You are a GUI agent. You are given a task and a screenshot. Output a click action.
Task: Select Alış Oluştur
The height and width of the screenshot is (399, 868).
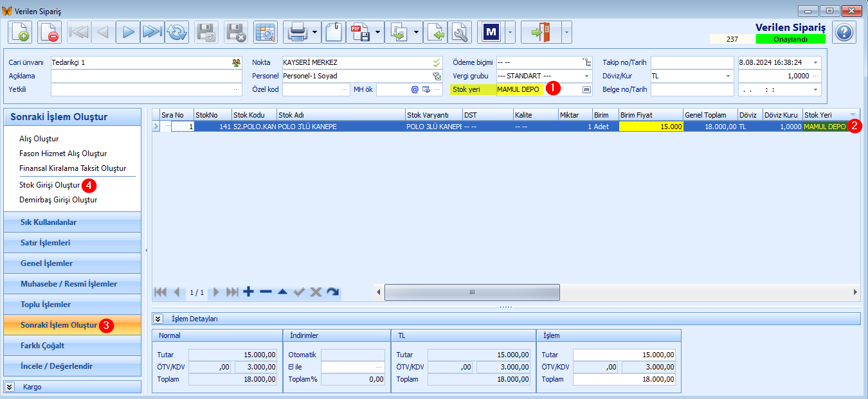[39, 139]
